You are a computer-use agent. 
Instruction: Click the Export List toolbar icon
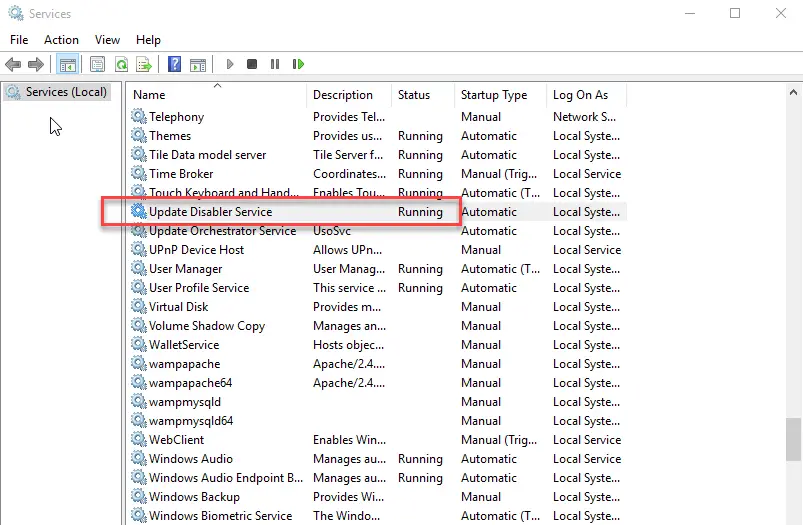[x=144, y=65]
